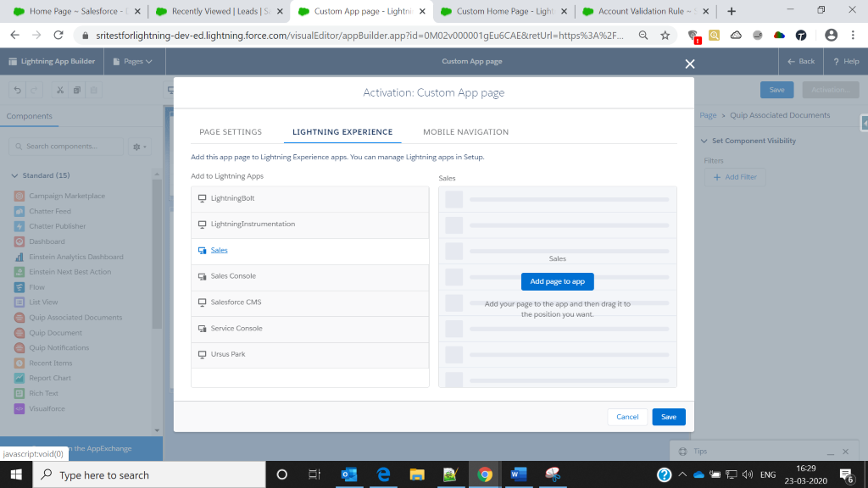Viewport: 868px width, 488px height.
Task: Collapse the Standard components section
Action: pyautogui.click(x=14, y=175)
